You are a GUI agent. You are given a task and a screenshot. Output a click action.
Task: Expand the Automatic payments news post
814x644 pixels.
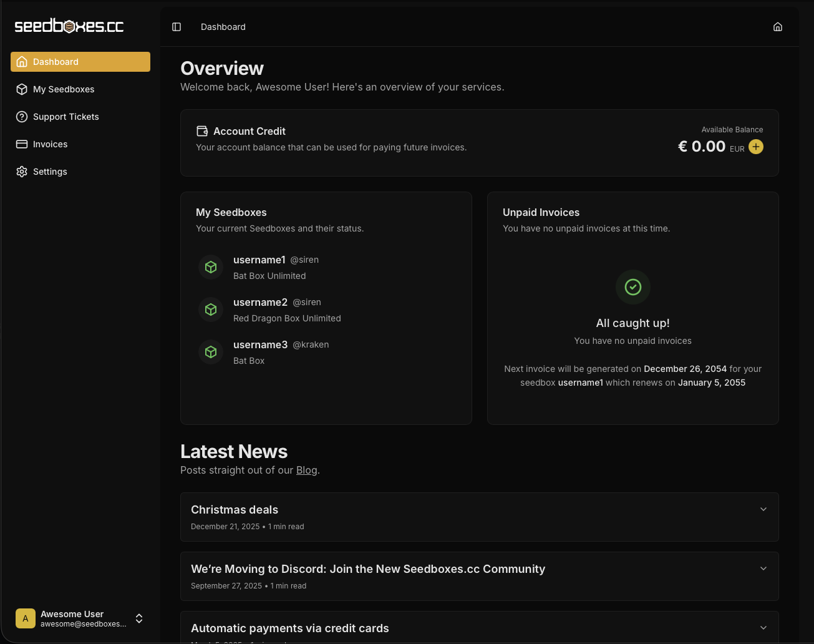click(x=763, y=628)
